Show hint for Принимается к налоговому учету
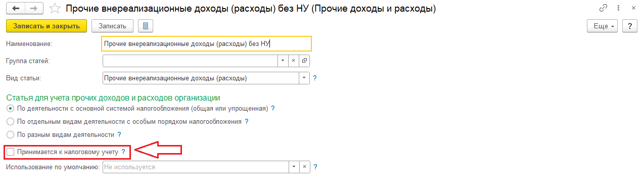Screen dimensions: 644x194 pyautogui.click(x=123, y=151)
